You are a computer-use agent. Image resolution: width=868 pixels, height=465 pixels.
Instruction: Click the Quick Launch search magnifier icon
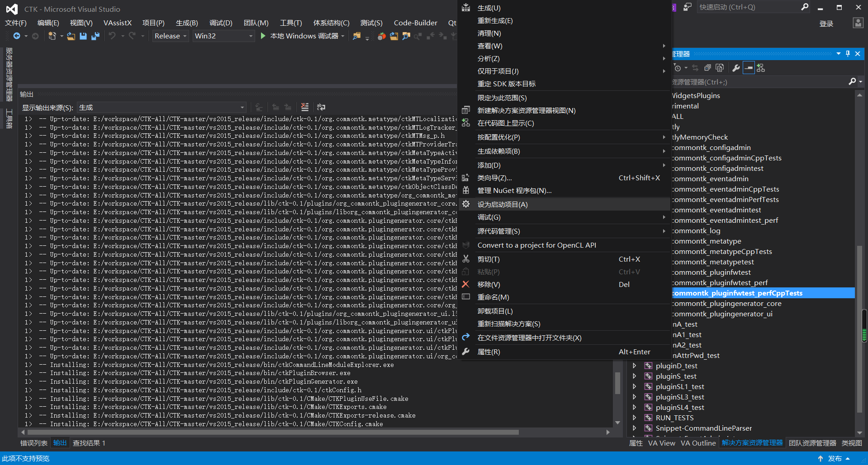(805, 7)
